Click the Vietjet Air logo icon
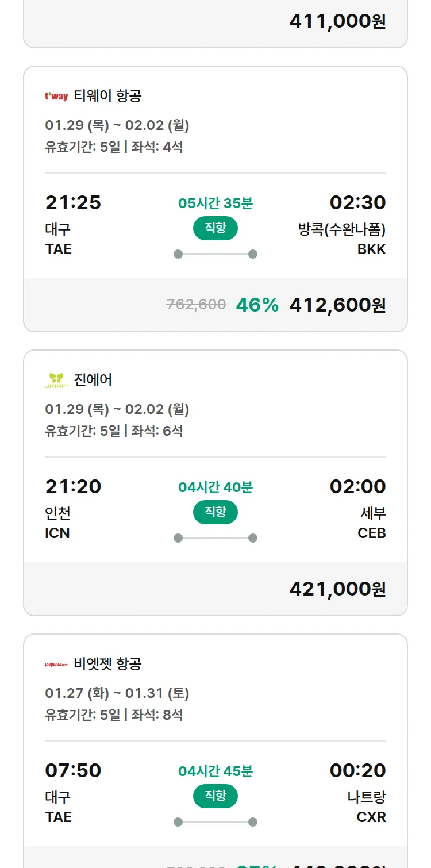431x868 pixels. 56,664
